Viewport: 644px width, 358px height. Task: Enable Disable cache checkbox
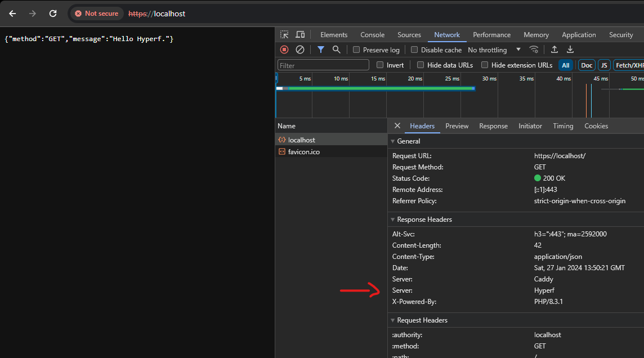(414, 50)
